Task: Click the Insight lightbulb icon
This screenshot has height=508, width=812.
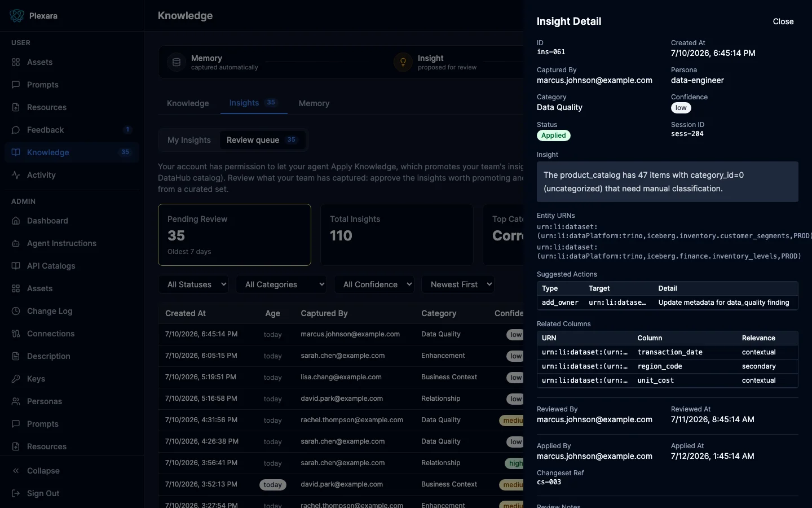Action: pos(403,62)
